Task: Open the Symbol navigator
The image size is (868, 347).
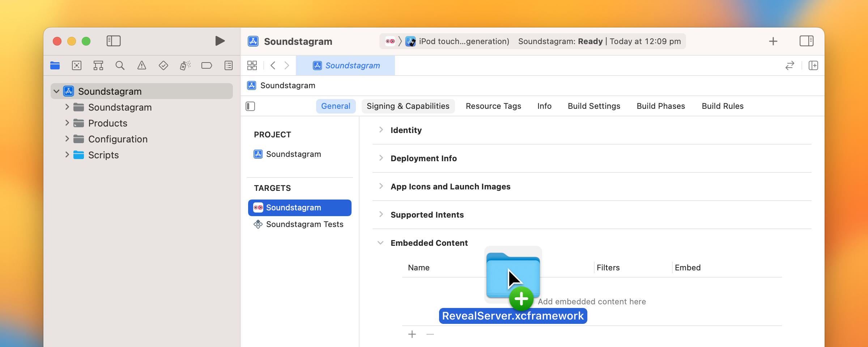Action: coord(98,65)
